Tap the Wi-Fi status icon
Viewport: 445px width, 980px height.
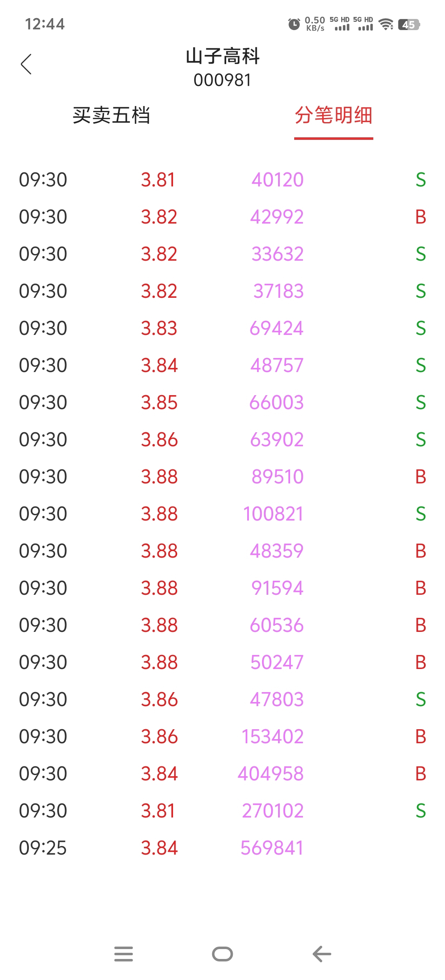point(386,24)
